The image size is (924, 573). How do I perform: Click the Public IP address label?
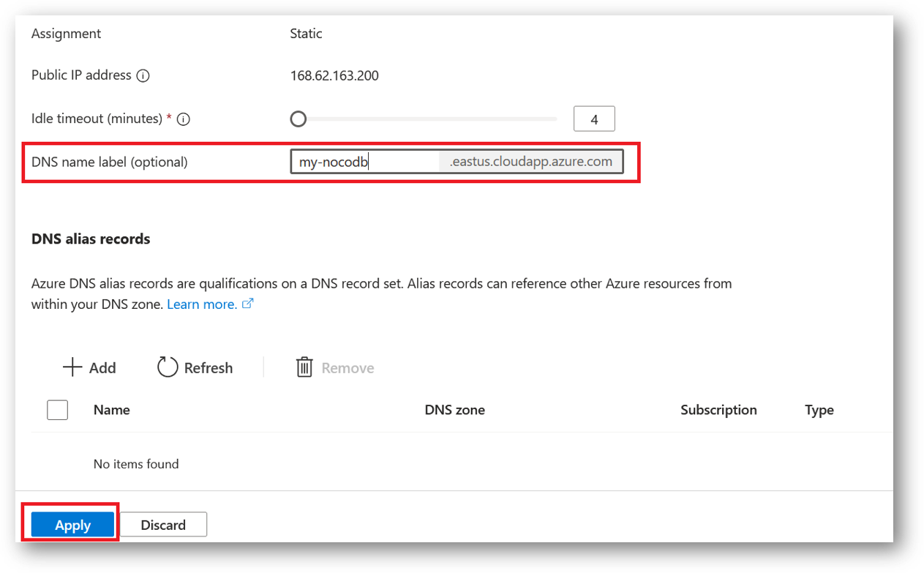click(81, 75)
